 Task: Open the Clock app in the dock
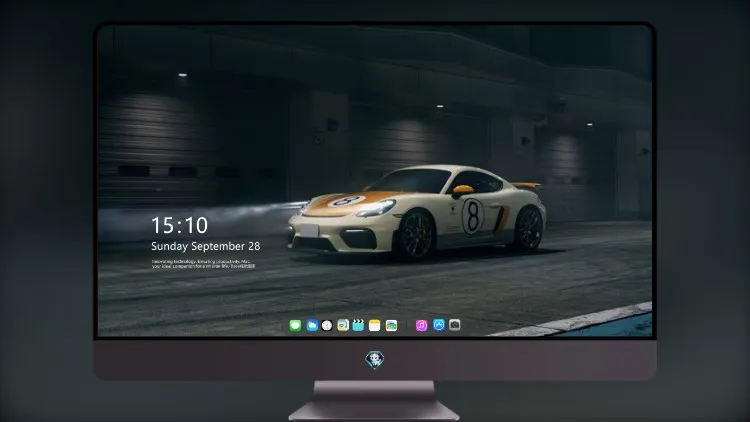[x=327, y=325]
